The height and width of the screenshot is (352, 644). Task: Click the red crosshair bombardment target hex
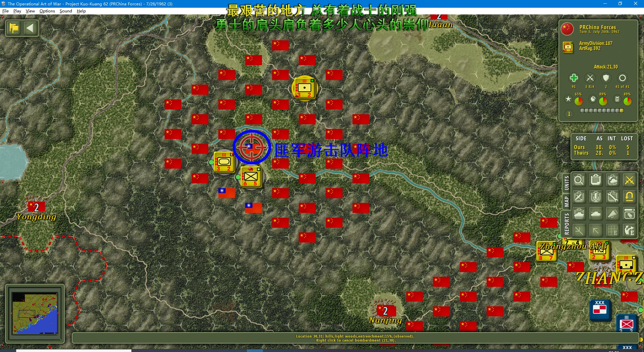tap(252, 147)
